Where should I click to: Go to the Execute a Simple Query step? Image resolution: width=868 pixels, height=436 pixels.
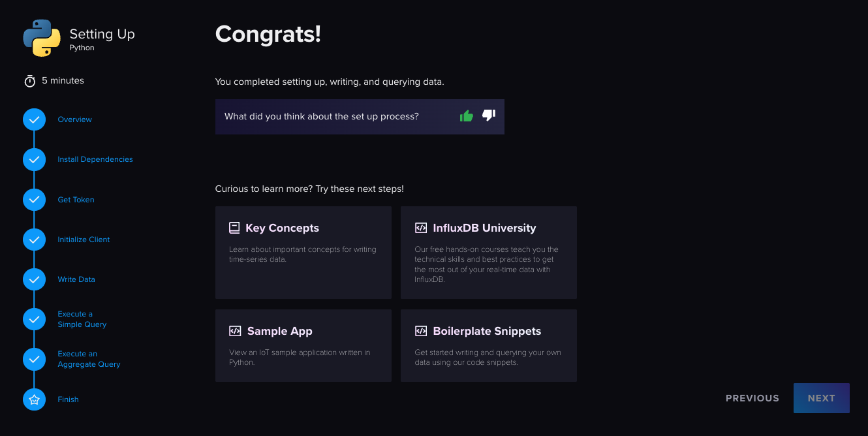point(82,319)
